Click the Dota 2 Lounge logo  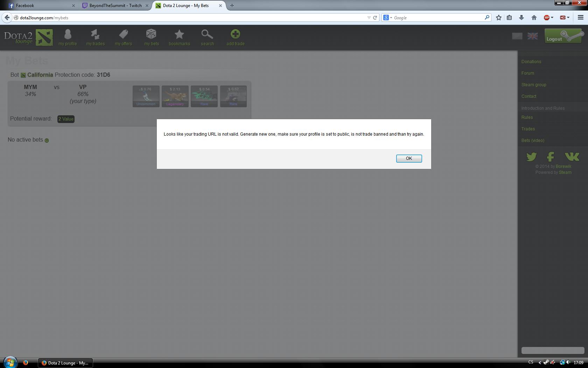[x=28, y=37]
